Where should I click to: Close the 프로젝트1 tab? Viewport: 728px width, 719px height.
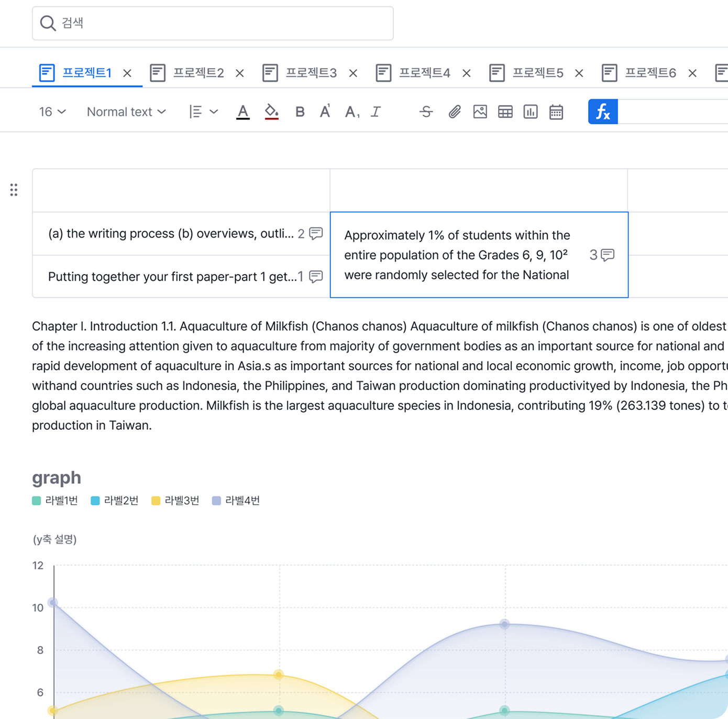(127, 73)
